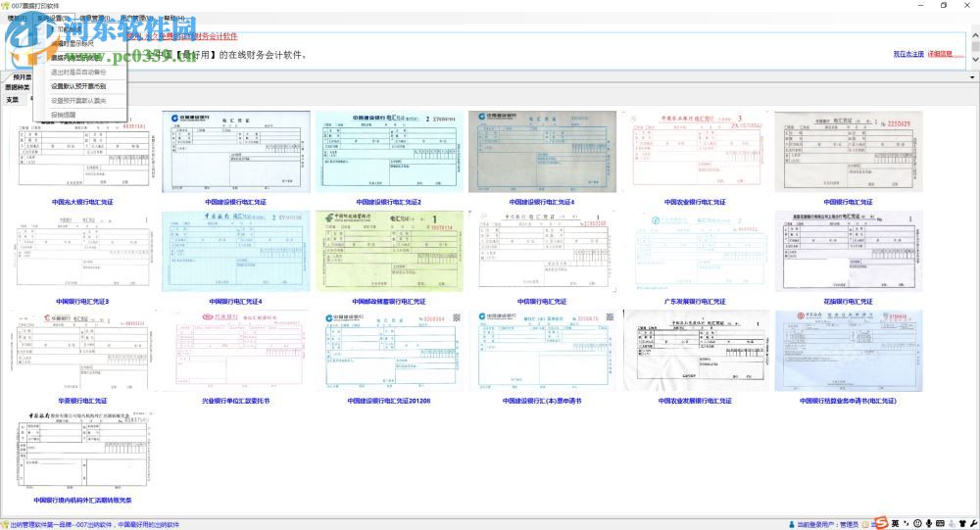The height and width of the screenshot is (530, 980).
Task: Open 中国银行电汇凭证 template thumbnail
Action: pyautogui.click(x=848, y=152)
